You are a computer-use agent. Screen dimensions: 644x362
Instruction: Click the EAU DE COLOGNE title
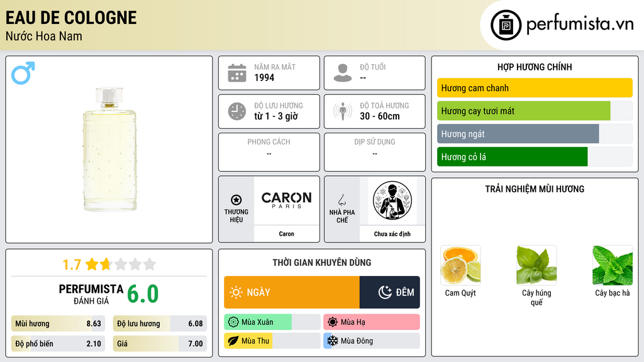[71, 18]
